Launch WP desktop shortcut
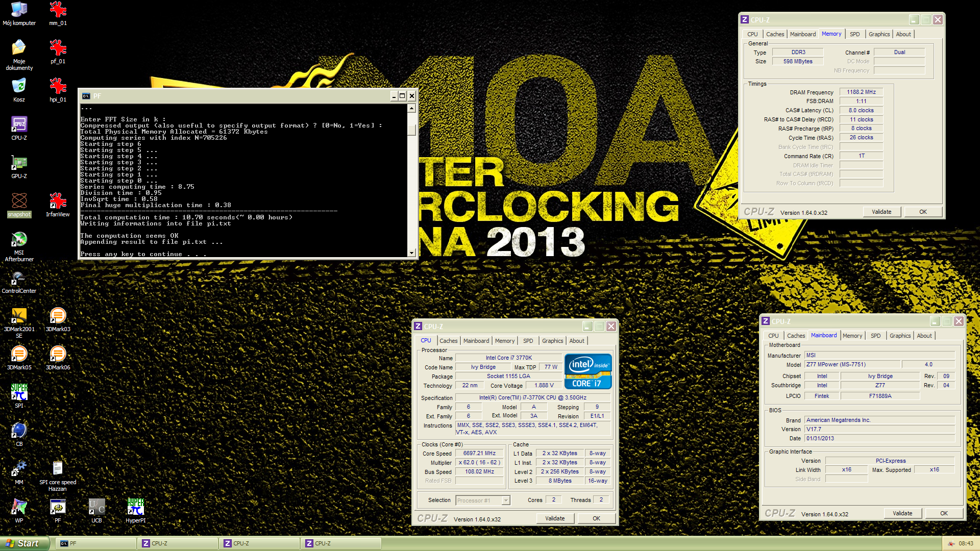The width and height of the screenshot is (980, 551). coord(19,511)
